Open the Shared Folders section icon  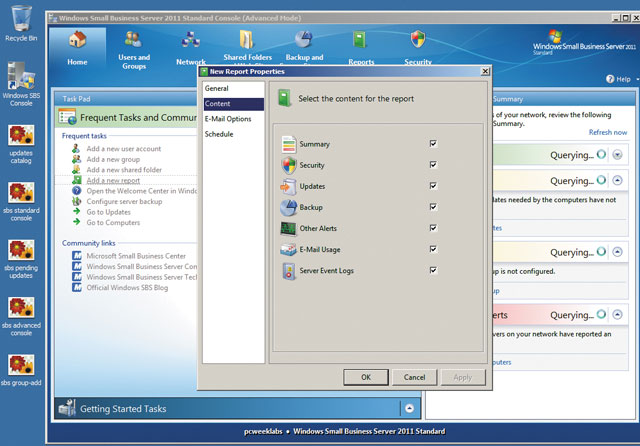247,40
